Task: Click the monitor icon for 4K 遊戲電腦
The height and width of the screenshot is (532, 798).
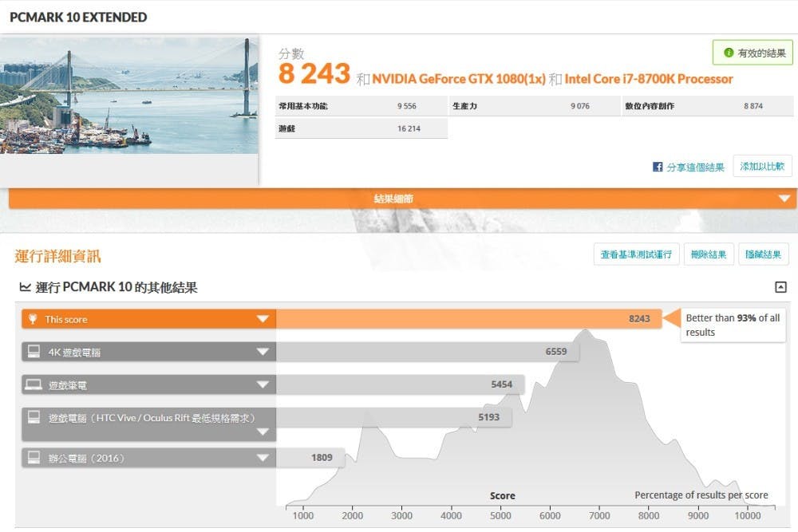Action: [34, 352]
